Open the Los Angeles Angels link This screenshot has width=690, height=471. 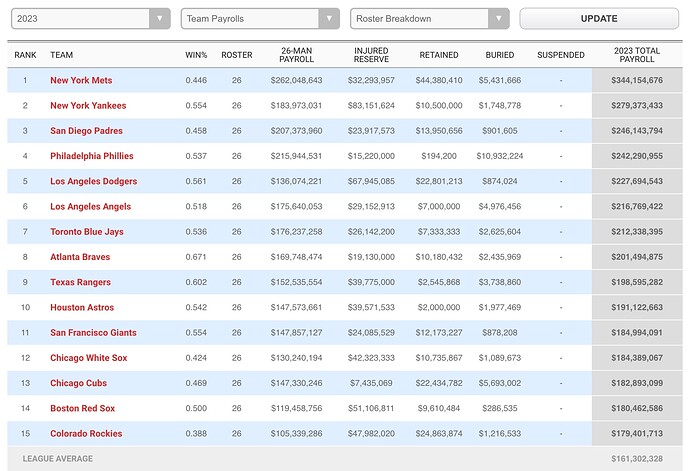click(91, 206)
